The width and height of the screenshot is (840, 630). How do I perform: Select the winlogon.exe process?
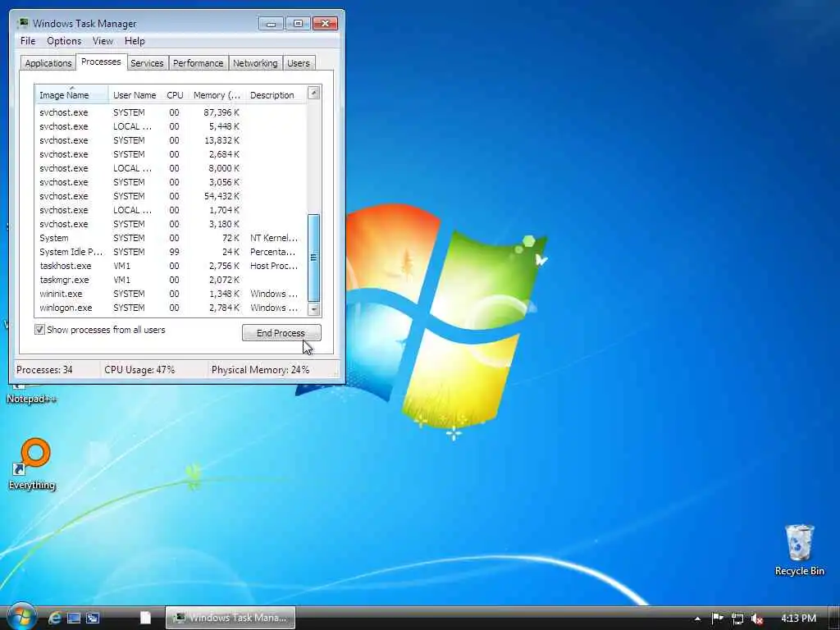point(171,308)
